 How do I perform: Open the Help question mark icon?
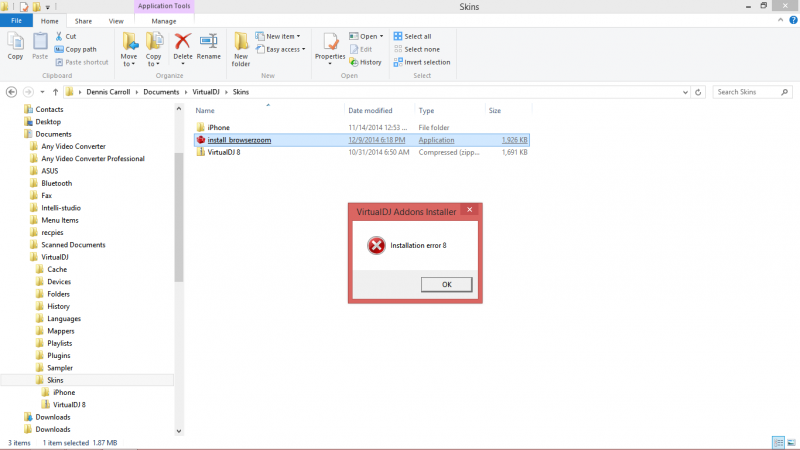pos(793,20)
